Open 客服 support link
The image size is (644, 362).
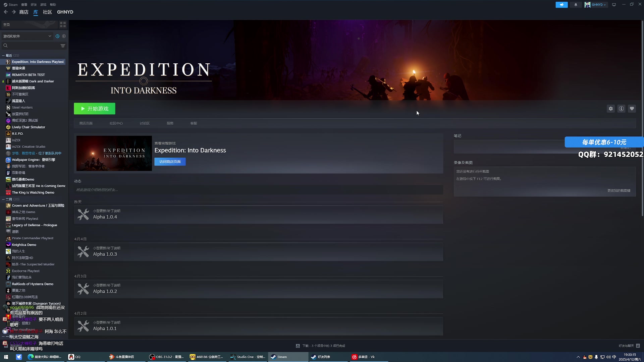194,123
